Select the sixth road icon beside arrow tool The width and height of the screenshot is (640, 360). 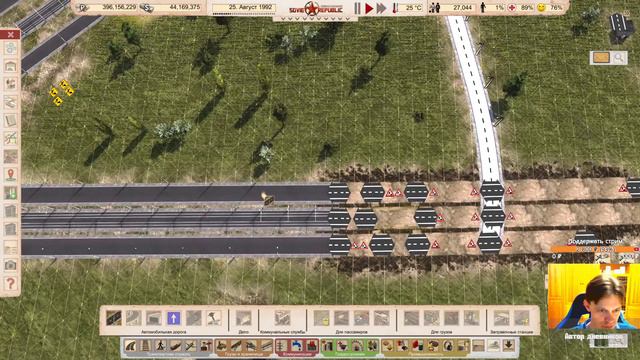pos(213,318)
